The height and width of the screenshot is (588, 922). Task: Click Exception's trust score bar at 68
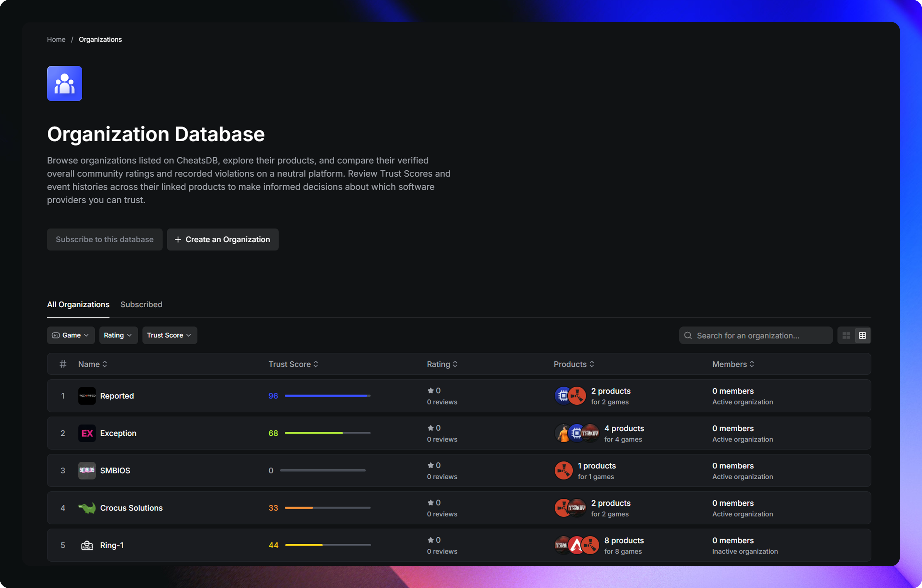(x=328, y=433)
